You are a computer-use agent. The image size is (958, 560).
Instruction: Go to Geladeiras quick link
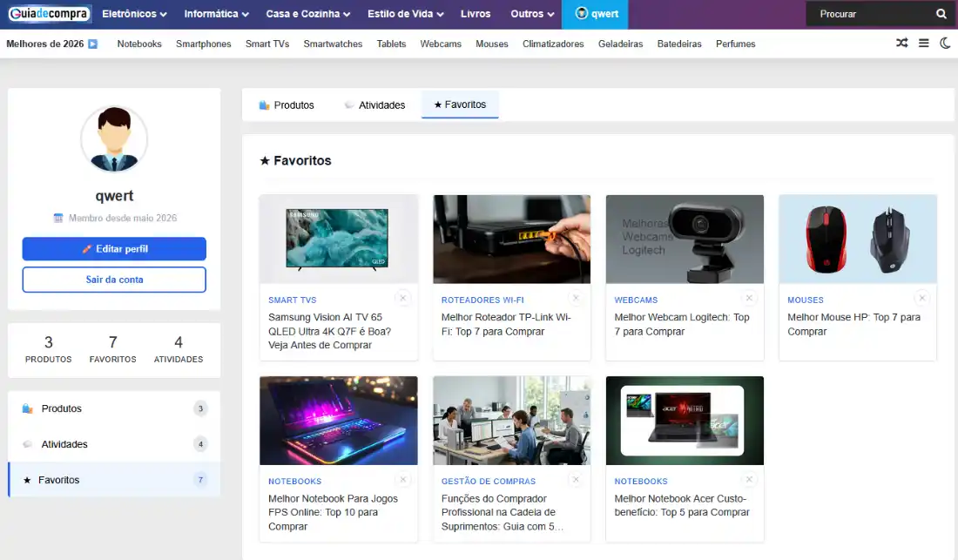tap(620, 44)
